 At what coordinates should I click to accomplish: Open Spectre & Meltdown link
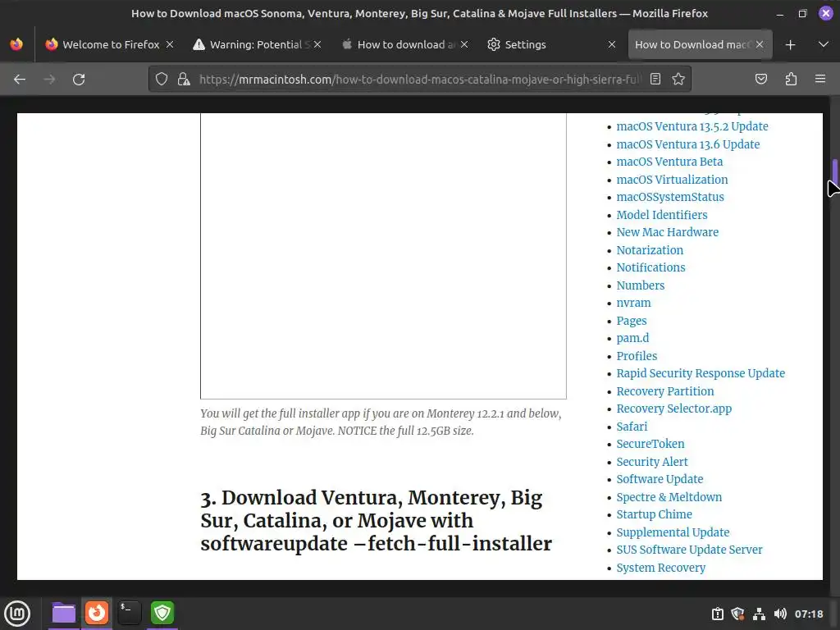pos(669,497)
